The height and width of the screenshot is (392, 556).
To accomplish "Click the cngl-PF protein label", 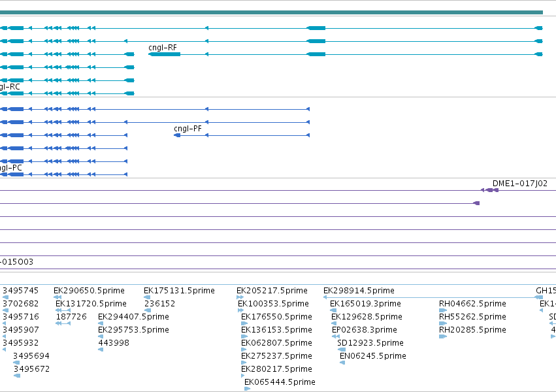I will pyautogui.click(x=188, y=129).
